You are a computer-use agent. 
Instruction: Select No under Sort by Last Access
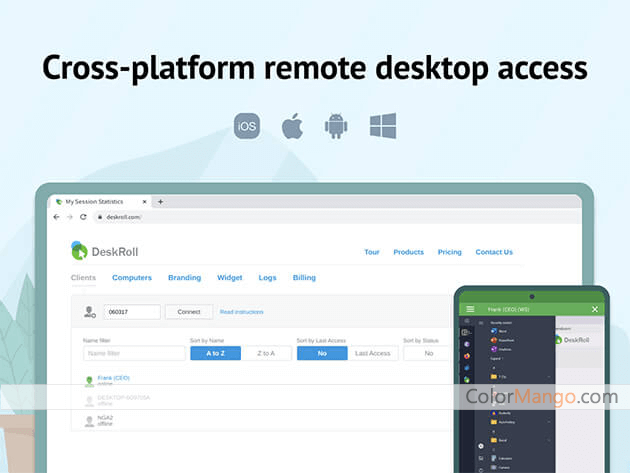tap(322, 353)
